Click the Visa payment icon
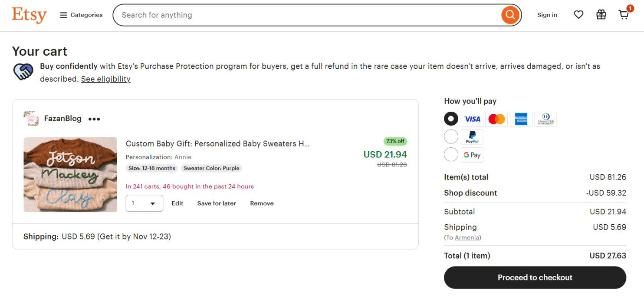 472,119
